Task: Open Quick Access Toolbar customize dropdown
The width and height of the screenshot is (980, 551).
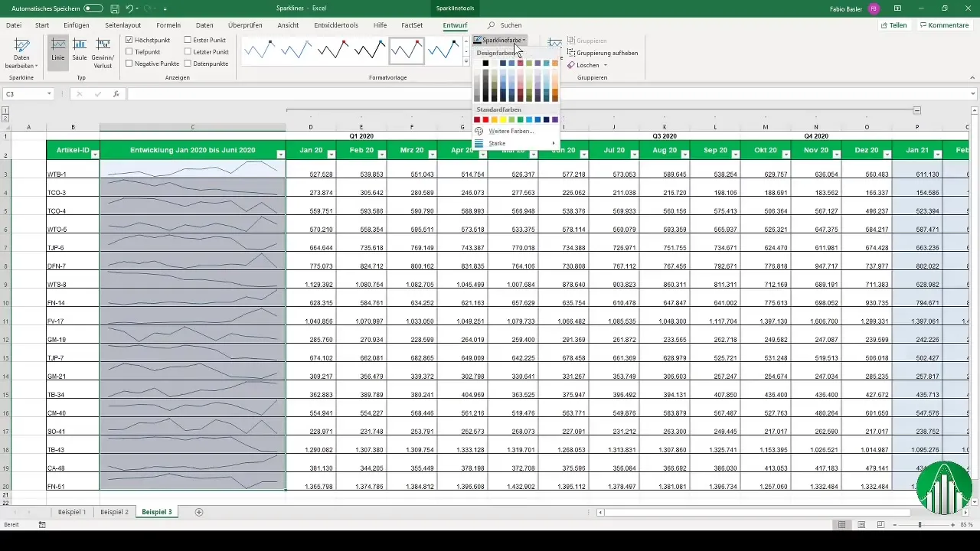Action: pyautogui.click(x=165, y=8)
